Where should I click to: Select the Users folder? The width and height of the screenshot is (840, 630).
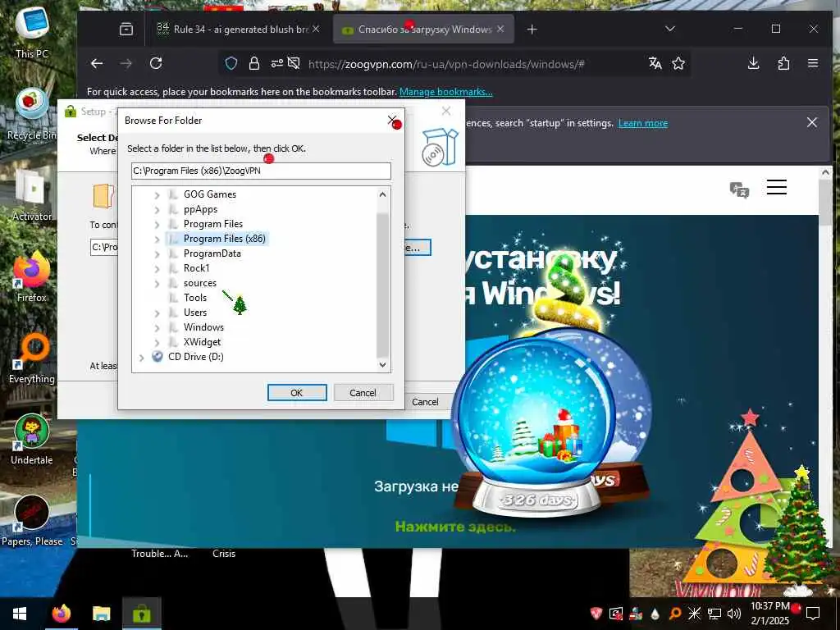tap(195, 313)
